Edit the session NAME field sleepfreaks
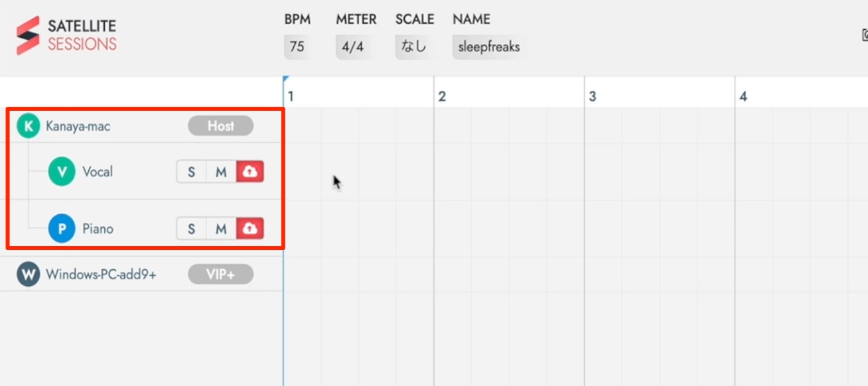 tap(489, 47)
